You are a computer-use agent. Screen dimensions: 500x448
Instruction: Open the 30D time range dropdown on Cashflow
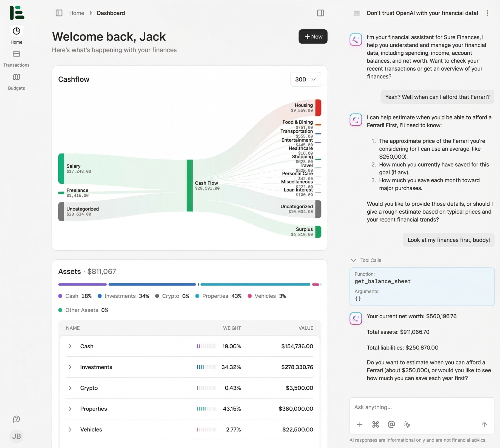tap(305, 79)
